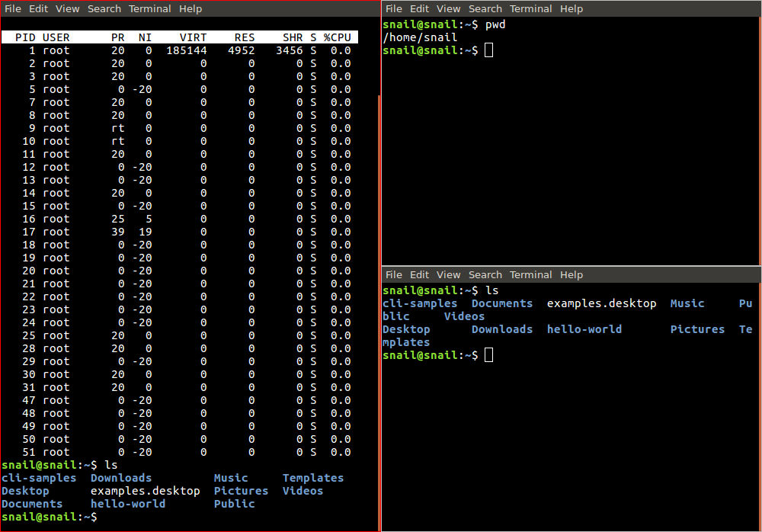Image resolution: width=762 pixels, height=532 pixels.
Task: Open Search menu in the top-right terminal
Action: coord(485,9)
